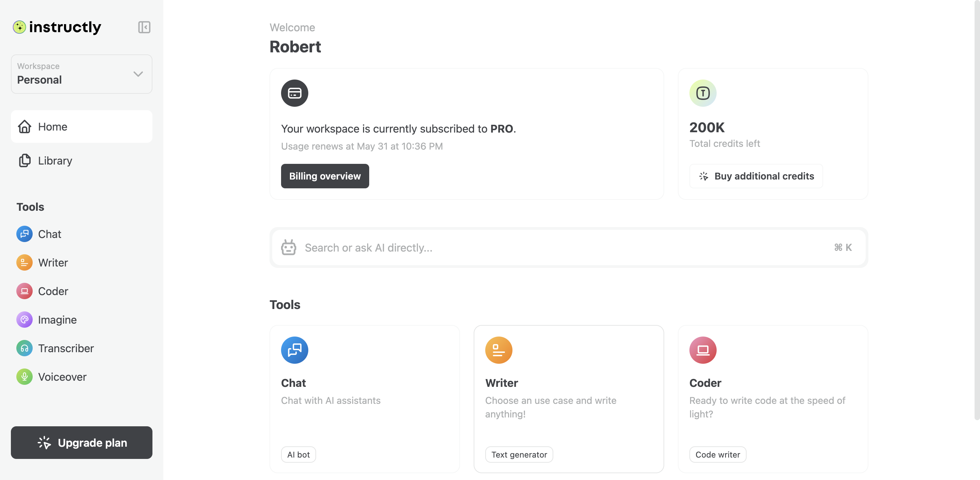This screenshot has width=980, height=480.
Task: Launch Coder from sidebar tools
Action: click(53, 291)
